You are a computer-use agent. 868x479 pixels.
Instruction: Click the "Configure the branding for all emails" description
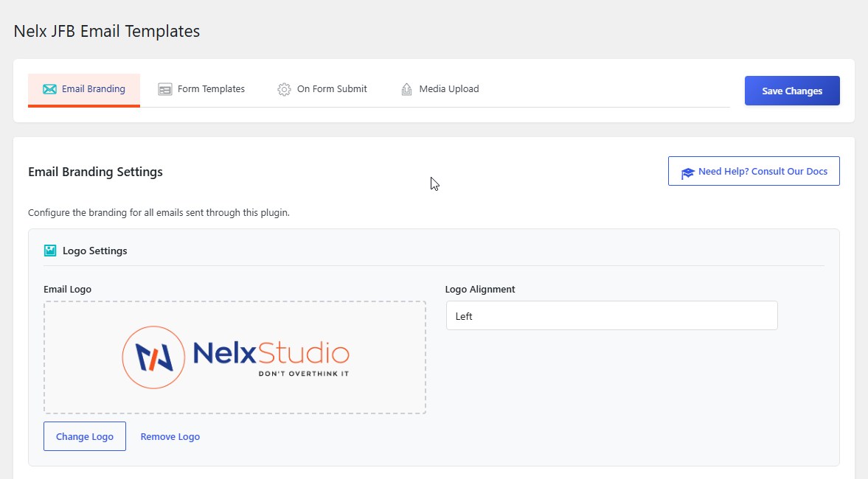tap(159, 212)
